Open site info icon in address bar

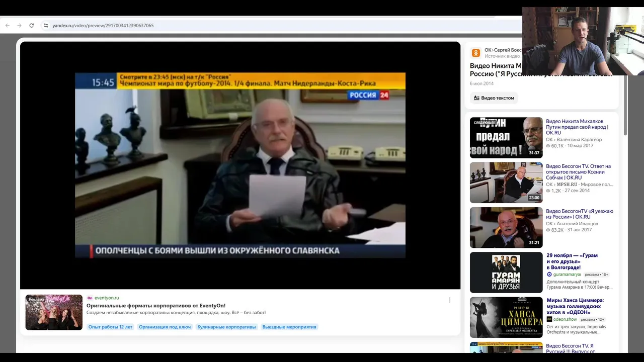coord(46,25)
